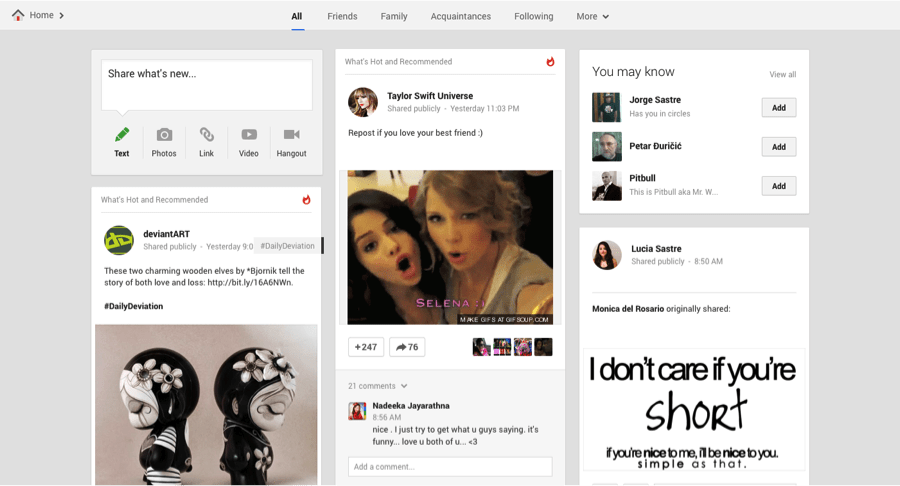Click the #DailyDeviation tag badge
Viewport: 900px width, 486px height.
288,246
